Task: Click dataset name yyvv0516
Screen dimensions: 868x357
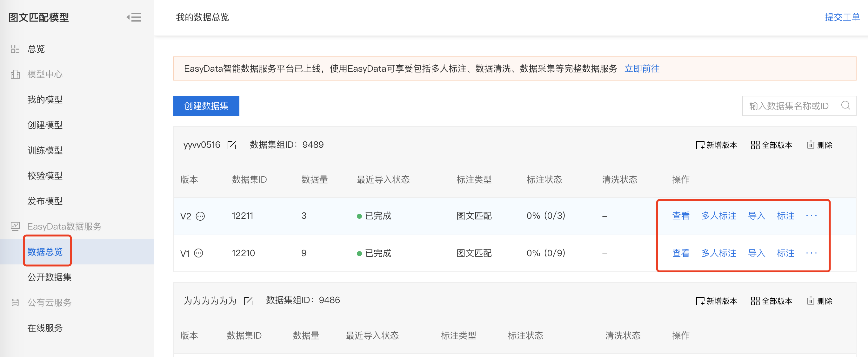Action: click(202, 145)
